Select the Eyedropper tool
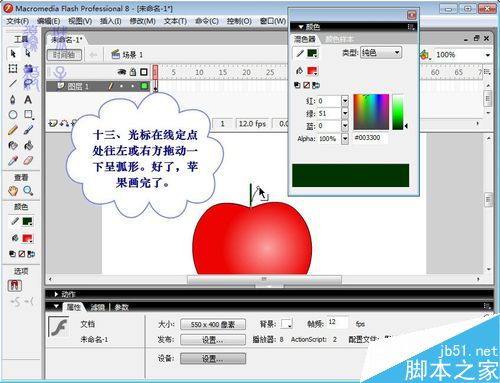Image resolution: width=500 pixels, height=383 pixels. click(x=13, y=161)
